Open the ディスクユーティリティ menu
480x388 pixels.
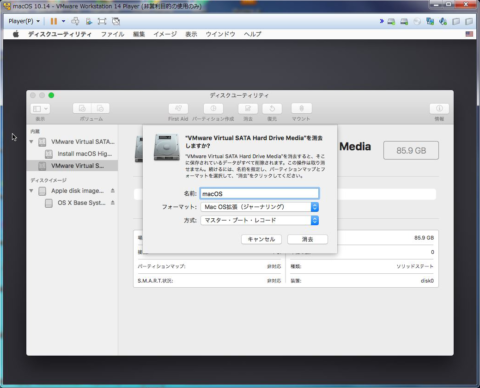click(60, 34)
